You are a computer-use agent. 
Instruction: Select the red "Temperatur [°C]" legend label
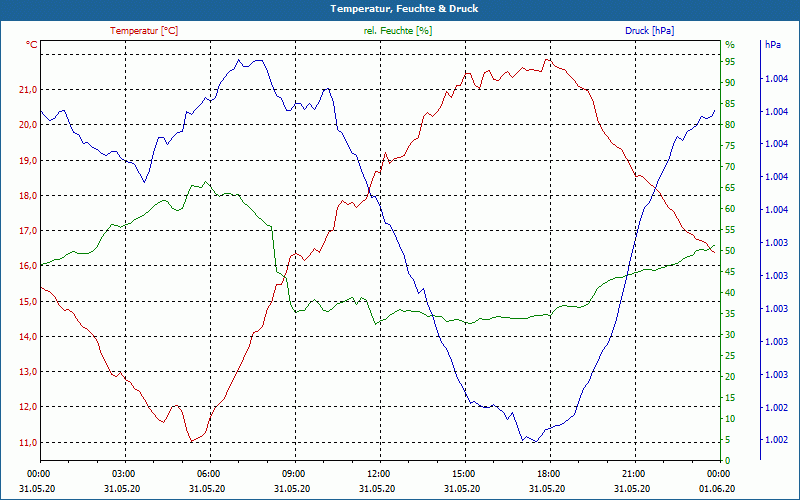click(x=144, y=31)
